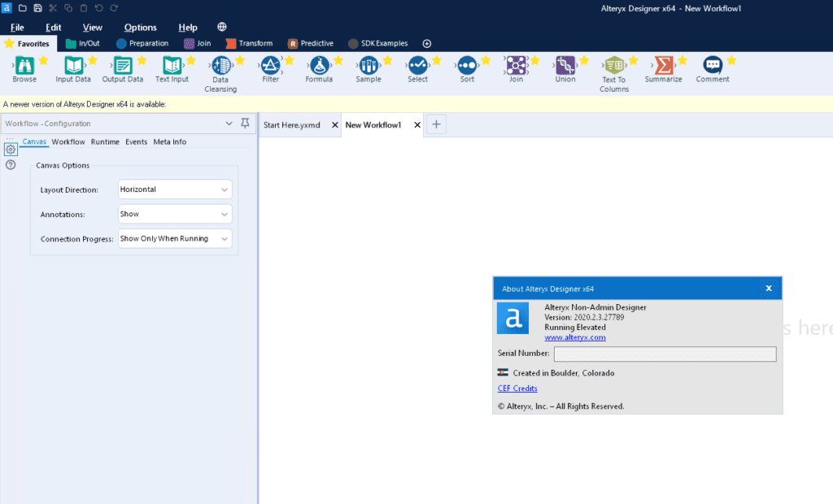Toggle favorite star on Comment tool
The width and height of the screenshot is (833, 504).
[731, 60]
